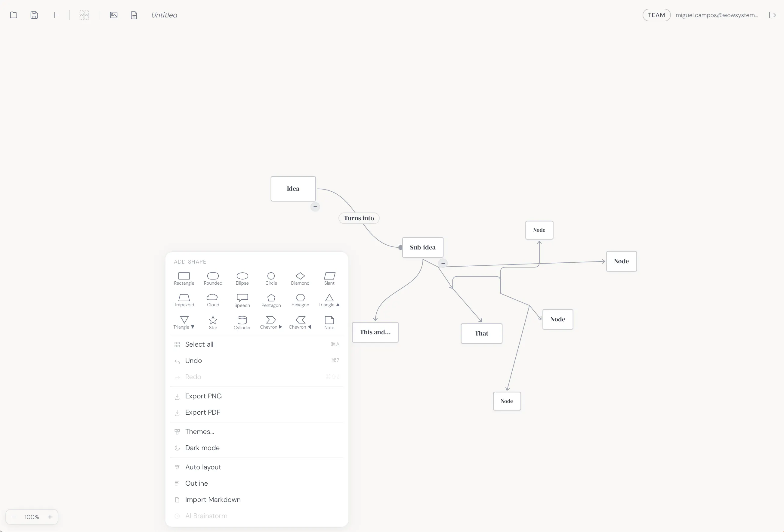Choose Select all from context menu
Viewport: 784px width, 532px height.
point(257,344)
